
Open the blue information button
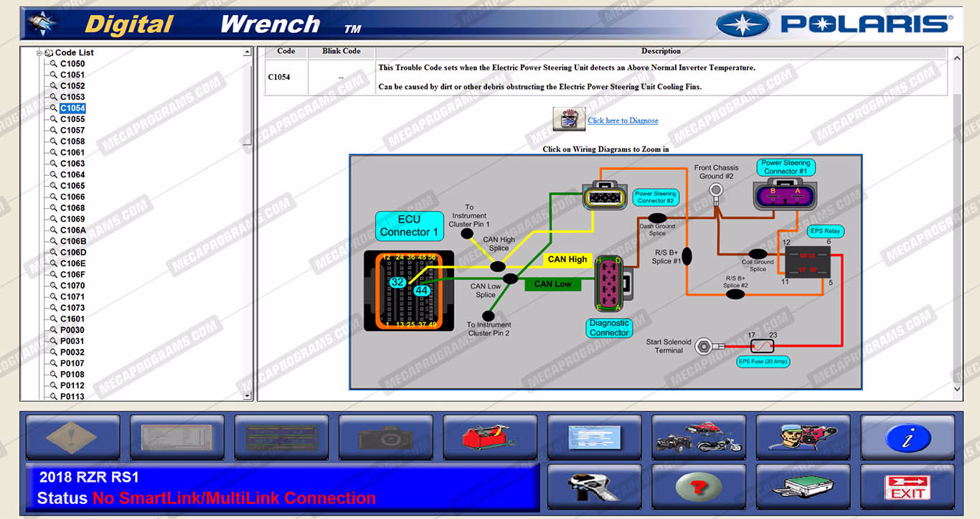(x=908, y=437)
